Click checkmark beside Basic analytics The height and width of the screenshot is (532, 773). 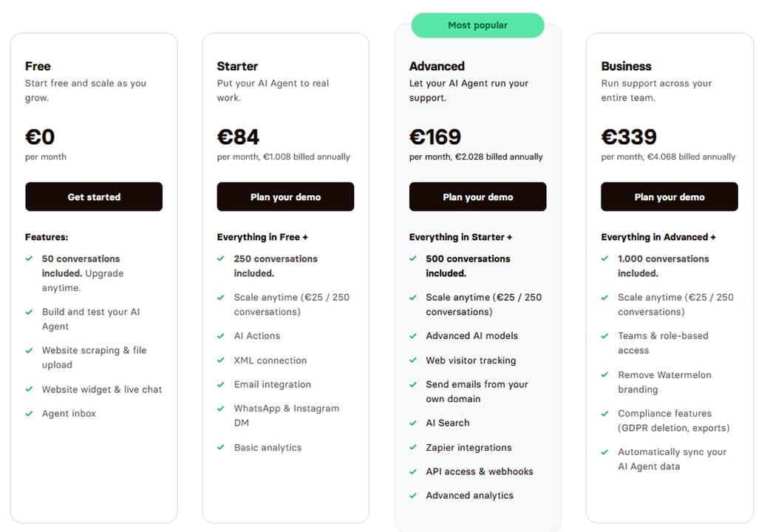[221, 447]
